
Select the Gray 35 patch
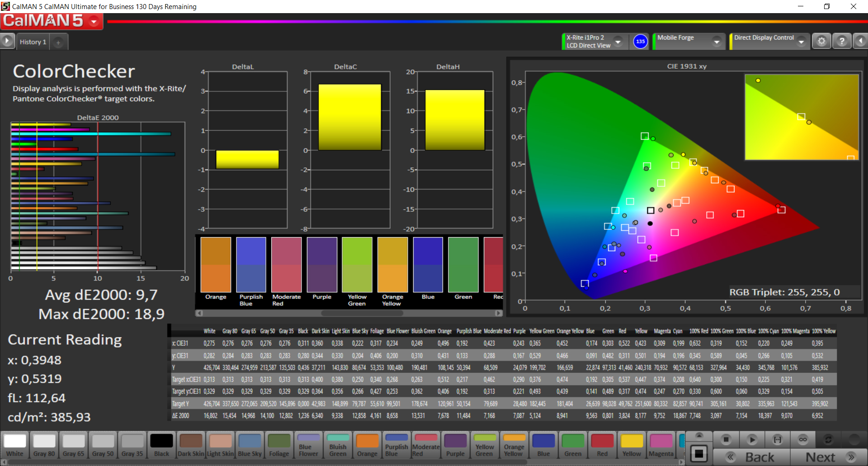coord(132,445)
